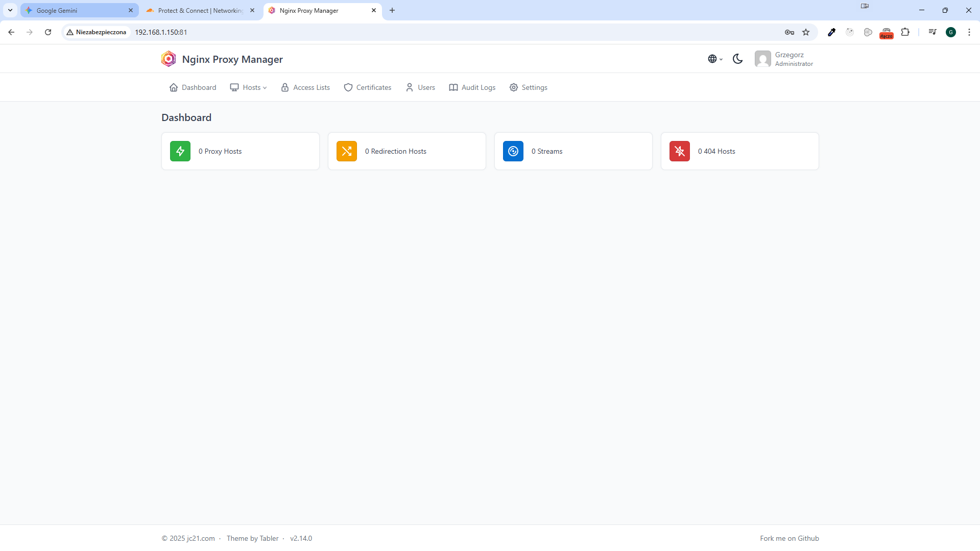Open the Users page
The image size is (980, 551).
click(420, 87)
